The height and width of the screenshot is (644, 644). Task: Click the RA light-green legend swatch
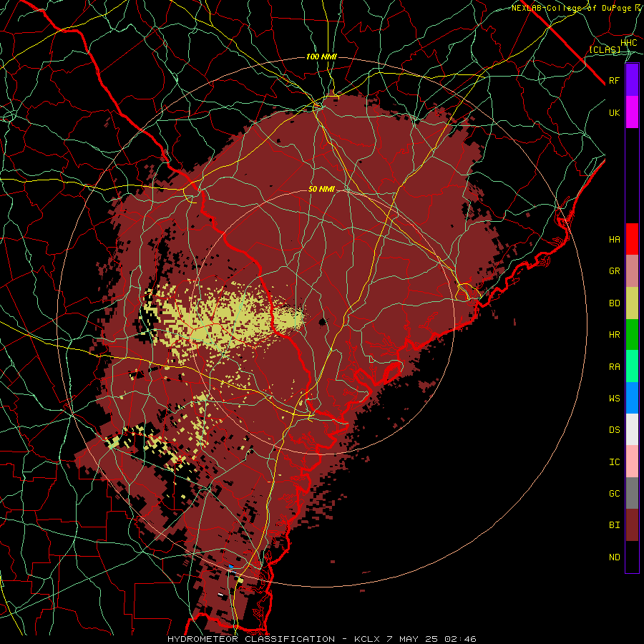tap(632, 366)
